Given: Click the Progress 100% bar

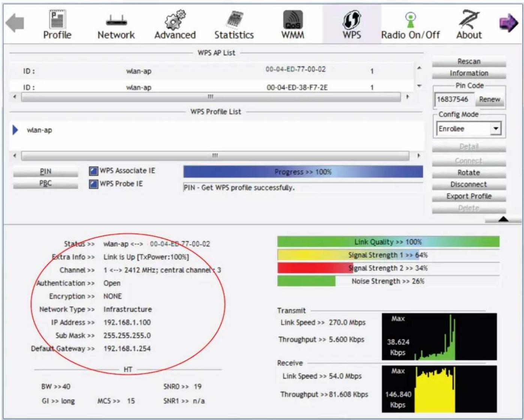Looking at the screenshot, I should pos(303,172).
